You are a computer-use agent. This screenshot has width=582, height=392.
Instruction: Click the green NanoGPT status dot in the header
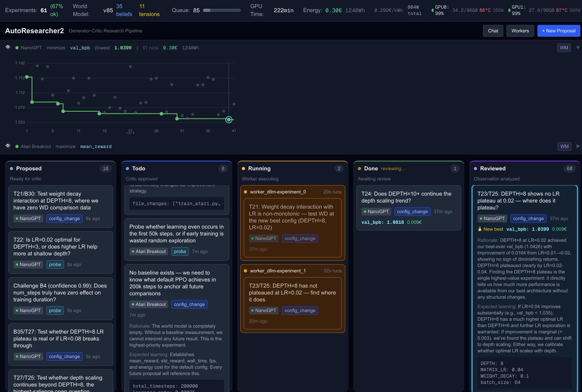click(16, 48)
